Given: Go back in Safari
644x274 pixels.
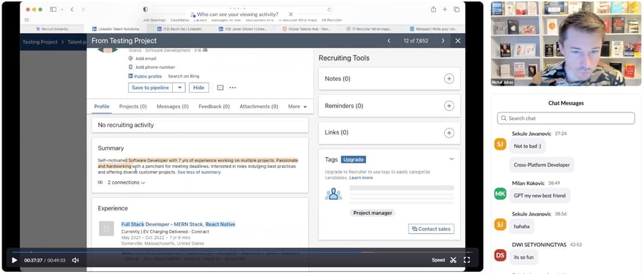Looking at the screenshot, I should pos(72,9).
